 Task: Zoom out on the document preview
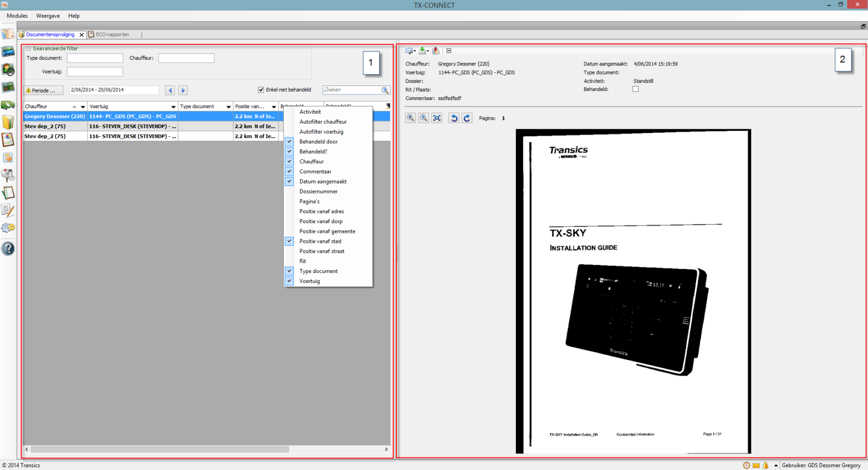click(423, 118)
